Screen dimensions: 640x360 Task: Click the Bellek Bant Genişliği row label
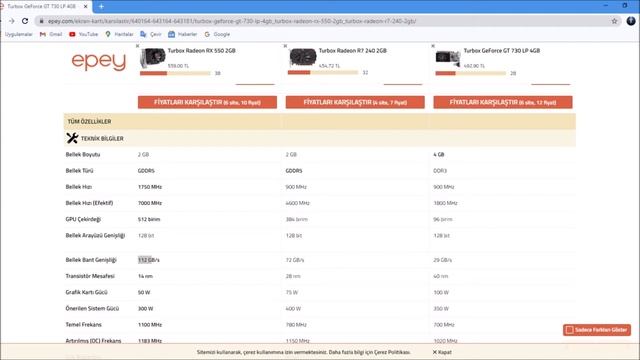tap(91, 260)
